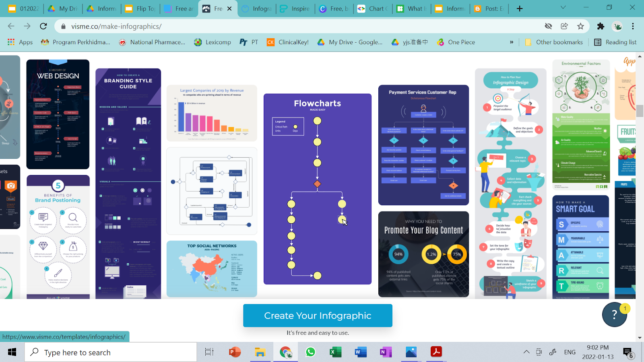Open the Windows Start menu
This screenshot has width=644, height=362.
[12, 352]
